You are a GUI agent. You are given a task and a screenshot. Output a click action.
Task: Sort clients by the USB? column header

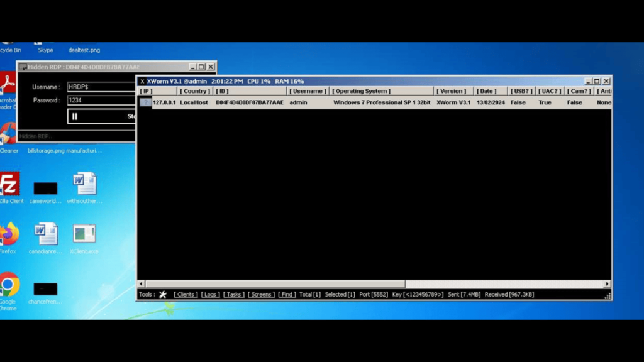tap(521, 91)
